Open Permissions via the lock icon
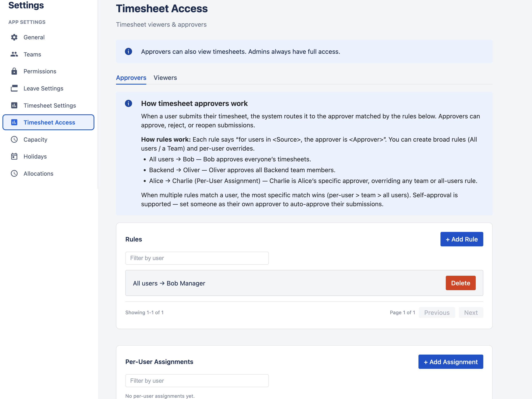This screenshot has width=532, height=399. point(14,71)
